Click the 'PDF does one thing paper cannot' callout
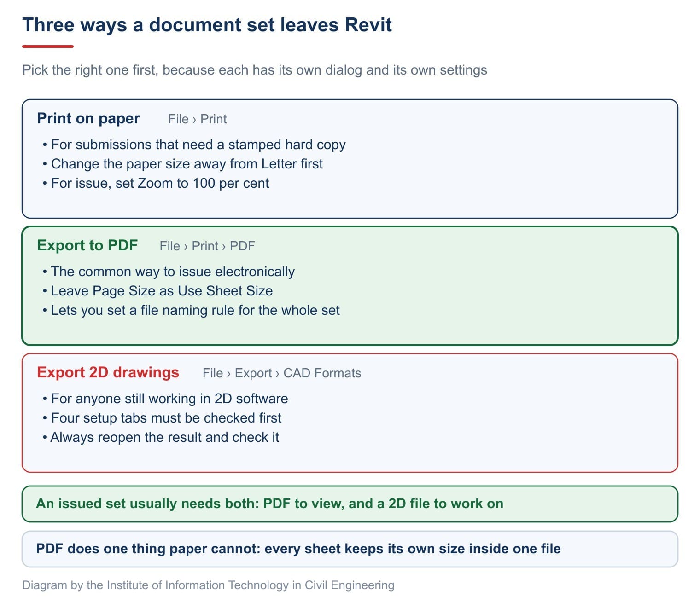This screenshot has width=700, height=602. (350, 549)
